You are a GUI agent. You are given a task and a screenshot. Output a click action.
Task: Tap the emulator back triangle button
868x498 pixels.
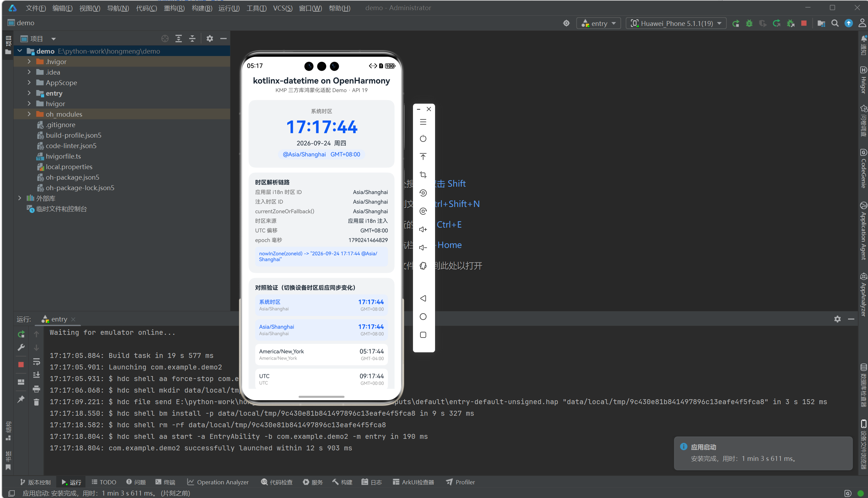423,298
